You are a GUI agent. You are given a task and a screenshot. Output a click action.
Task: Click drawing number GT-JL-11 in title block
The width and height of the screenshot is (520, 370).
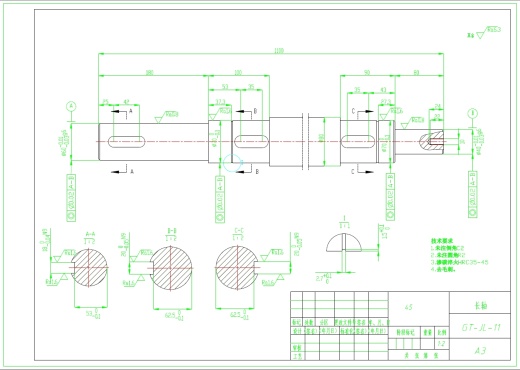[481, 328]
